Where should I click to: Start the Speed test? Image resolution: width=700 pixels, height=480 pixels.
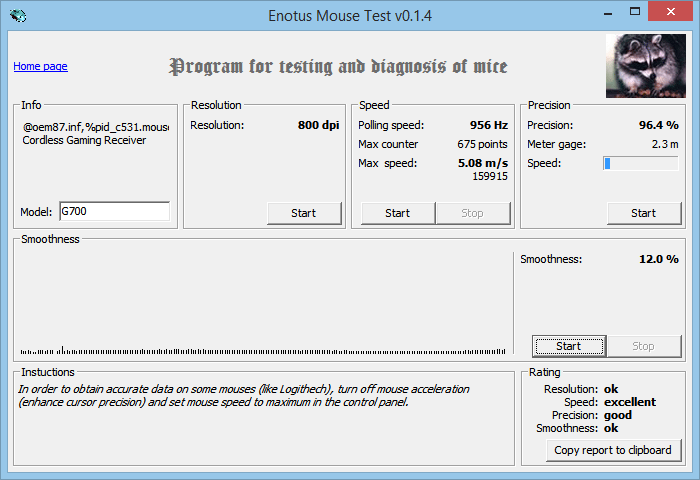pos(397,213)
